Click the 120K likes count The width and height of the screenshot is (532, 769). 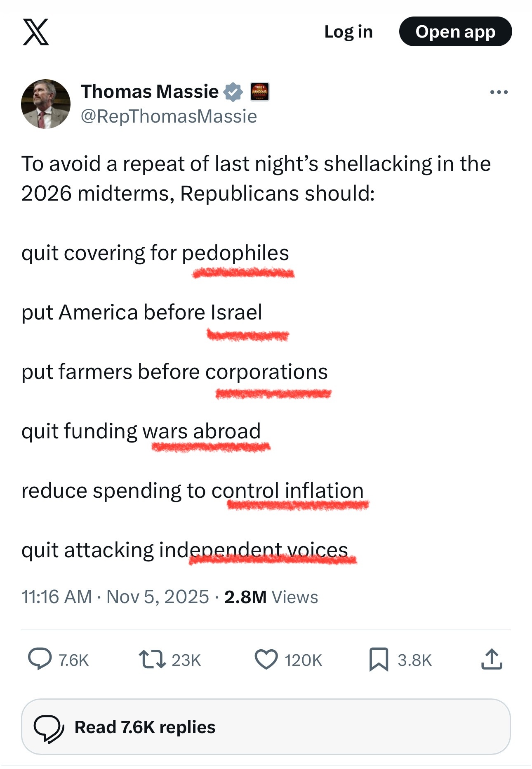pos(303,660)
